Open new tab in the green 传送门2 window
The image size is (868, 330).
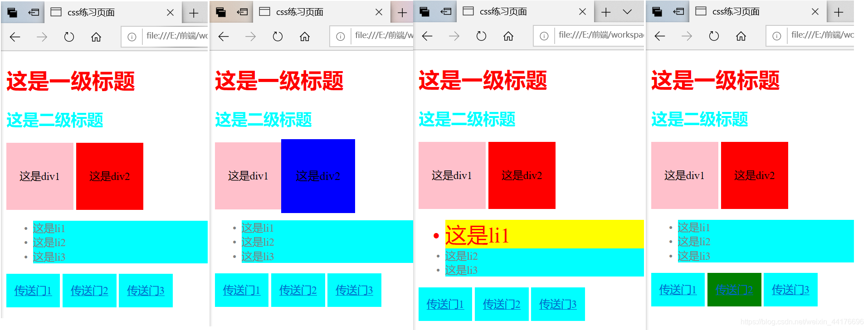pos(839,12)
